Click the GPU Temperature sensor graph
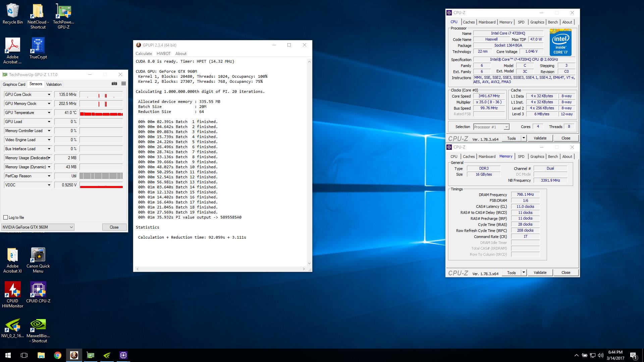 point(101,113)
